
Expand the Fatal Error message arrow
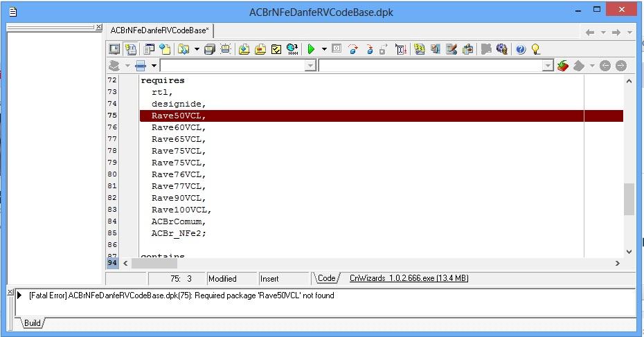[19, 295]
